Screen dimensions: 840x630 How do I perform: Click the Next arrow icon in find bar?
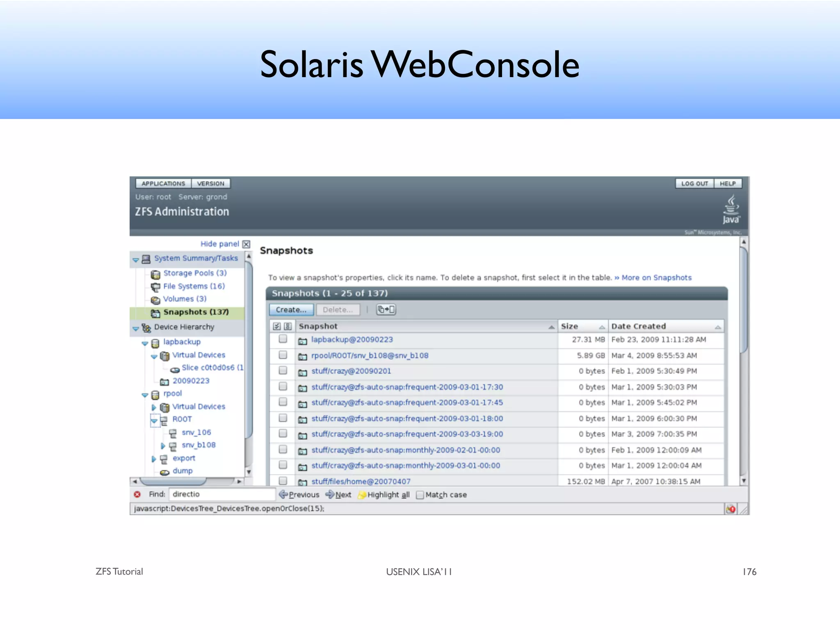point(330,494)
